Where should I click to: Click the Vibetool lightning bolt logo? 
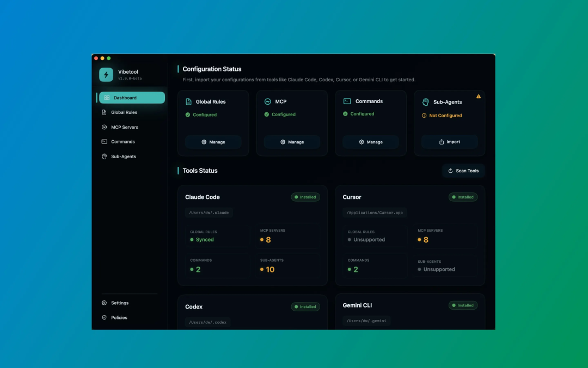click(x=106, y=75)
